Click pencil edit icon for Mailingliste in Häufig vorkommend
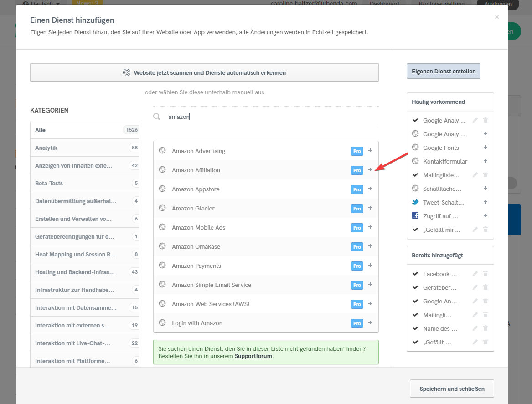The image size is (532, 404). (x=475, y=175)
